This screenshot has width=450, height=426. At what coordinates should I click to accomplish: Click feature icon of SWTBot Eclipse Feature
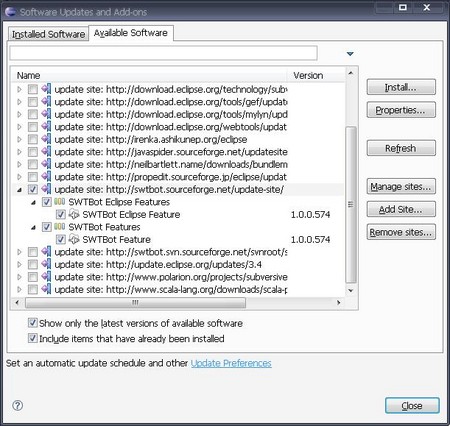74,214
